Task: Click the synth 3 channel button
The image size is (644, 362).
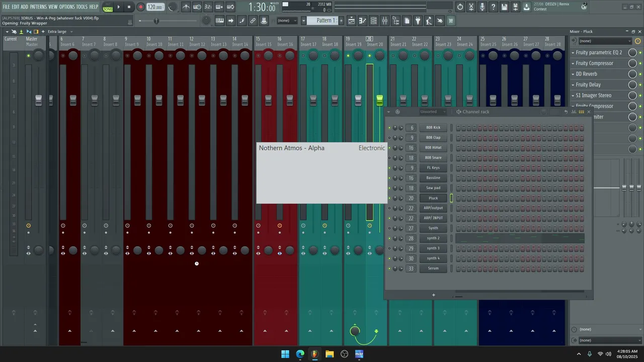Action: tap(433, 248)
